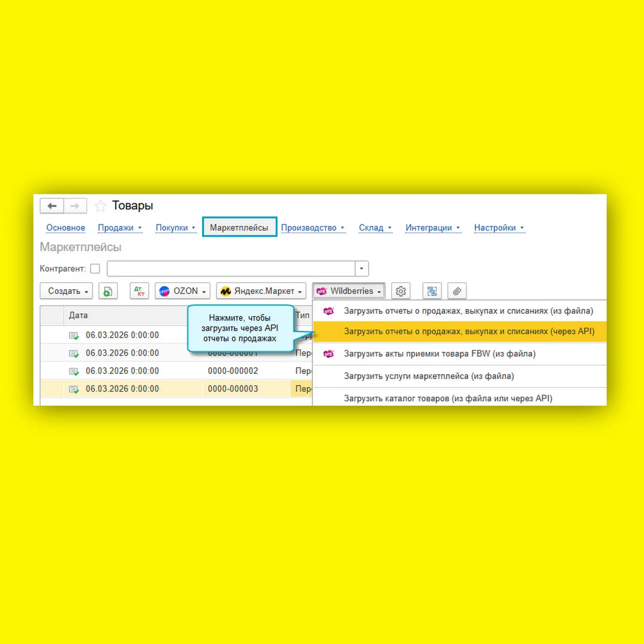Click document icon in 0000-000003 row
644x644 pixels.
coord(74,389)
